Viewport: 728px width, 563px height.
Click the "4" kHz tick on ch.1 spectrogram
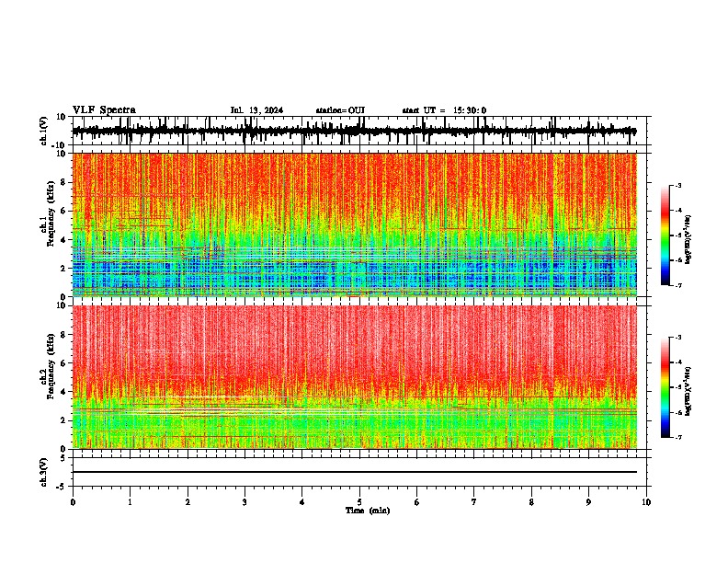[x=63, y=240]
